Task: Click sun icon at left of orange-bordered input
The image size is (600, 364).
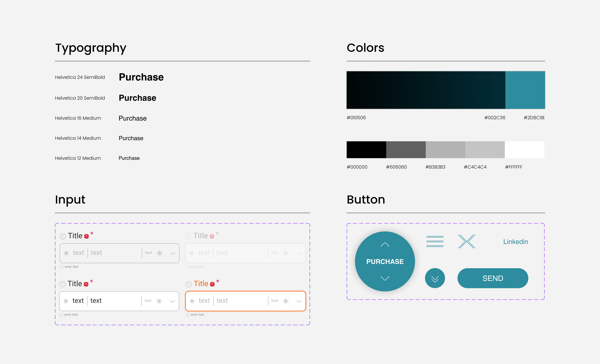Action: click(x=192, y=301)
